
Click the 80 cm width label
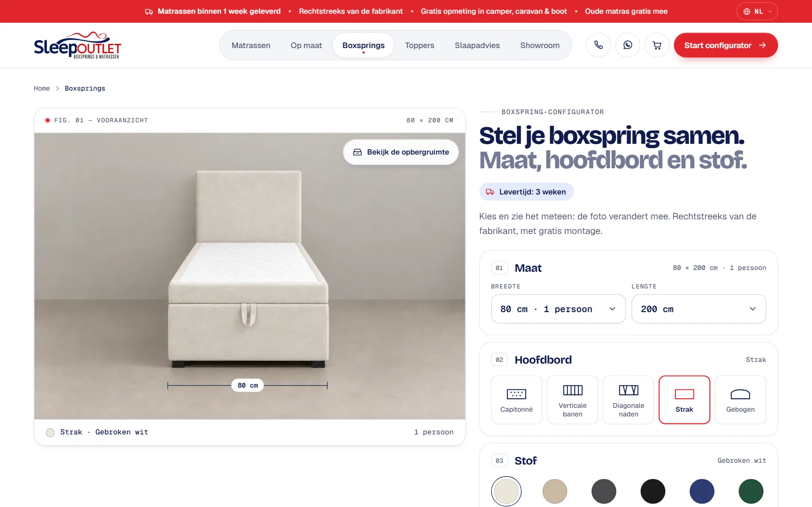pyautogui.click(x=247, y=386)
